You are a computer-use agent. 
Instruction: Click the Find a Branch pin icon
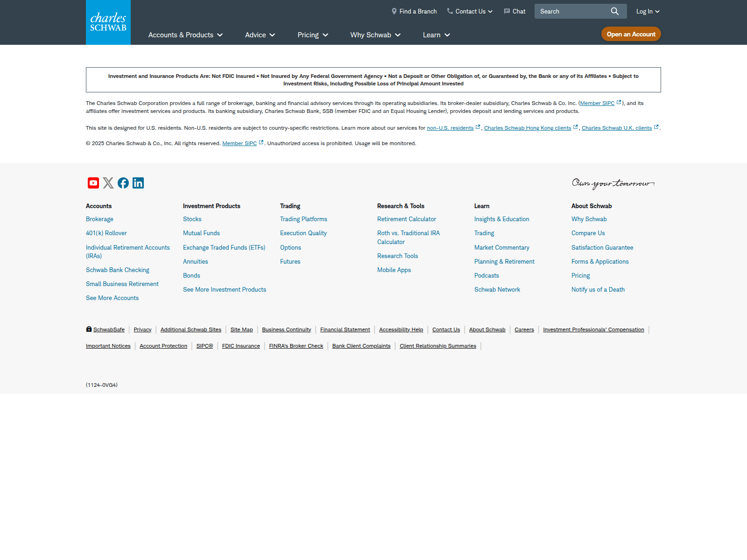394,11
